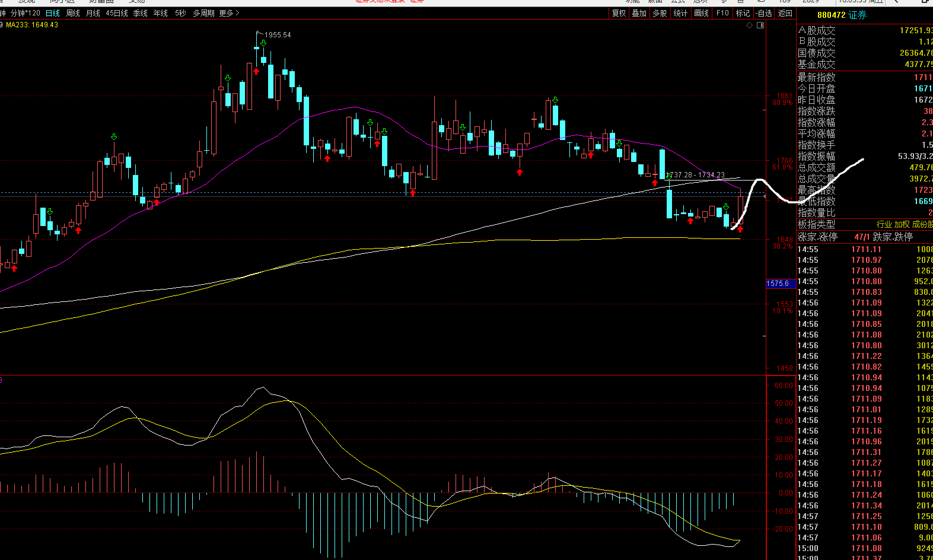This screenshot has height=560, width=933.
Task: Switch to 周线 weekly chart
Action: [x=73, y=13]
